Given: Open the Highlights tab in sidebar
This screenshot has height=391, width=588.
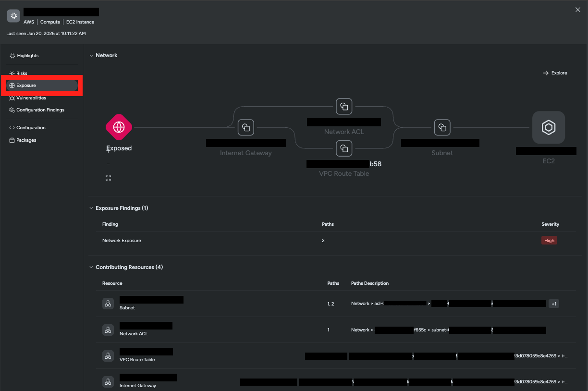Looking at the screenshot, I should point(28,56).
